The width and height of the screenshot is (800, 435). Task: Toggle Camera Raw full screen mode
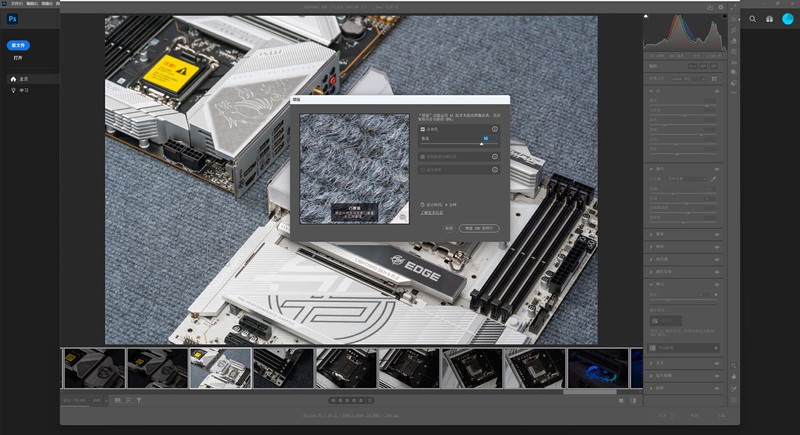click(x=734, y=7)
